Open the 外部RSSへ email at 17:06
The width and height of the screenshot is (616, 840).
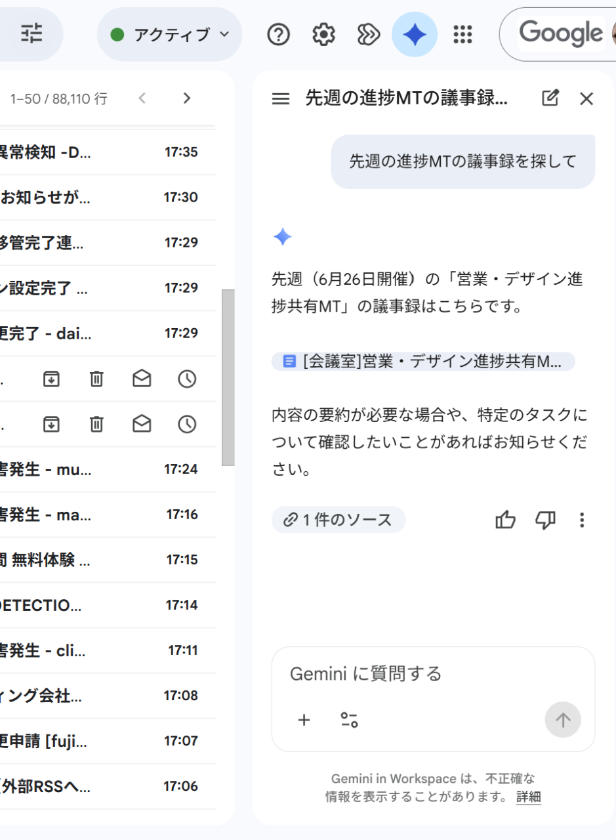[x=108, y=786]
